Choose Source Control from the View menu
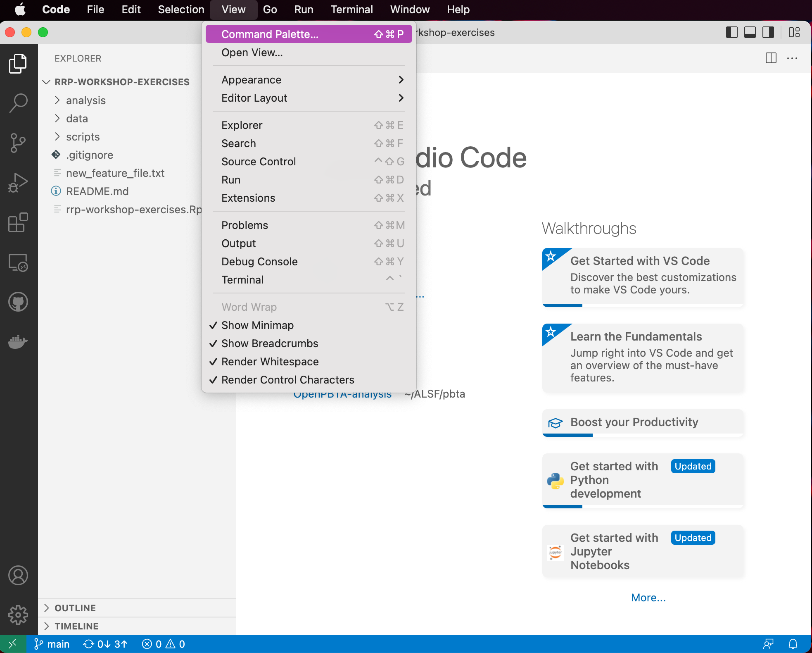The image size is (812, 653). pos(309,162)
